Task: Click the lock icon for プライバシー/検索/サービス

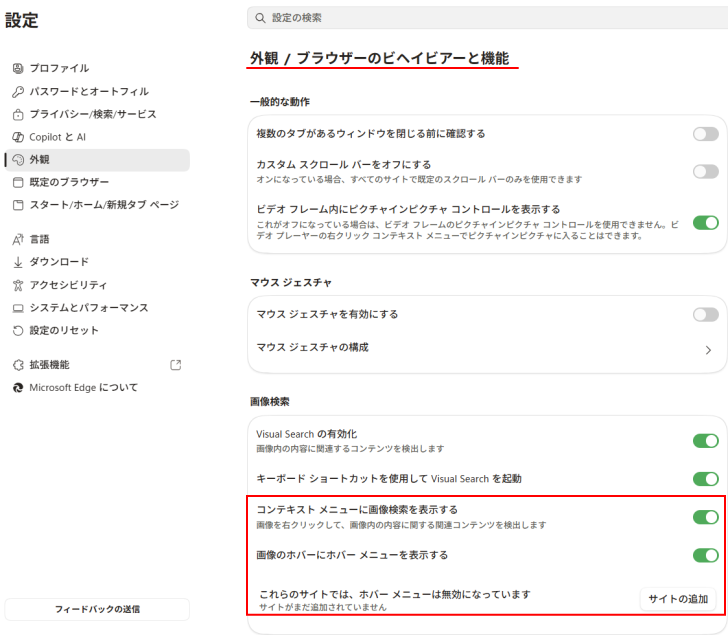Action: pyautogui.click(x=18, y=114)
